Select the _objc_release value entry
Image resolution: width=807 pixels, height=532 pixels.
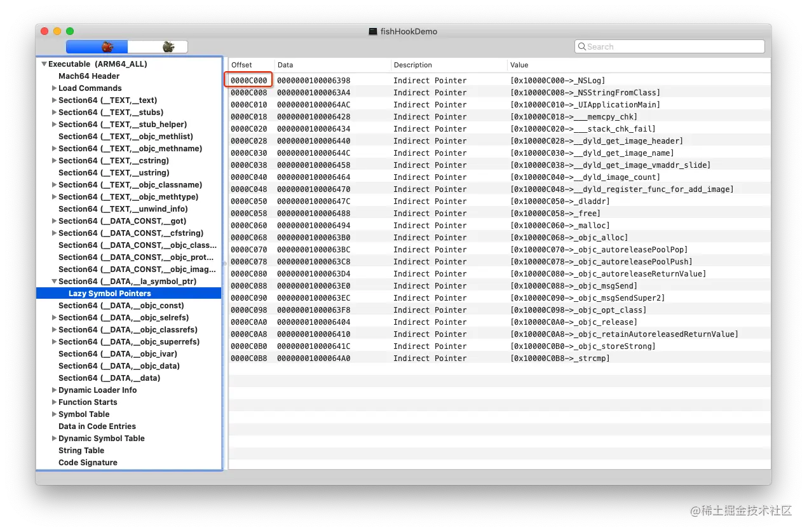coord(574,322)
